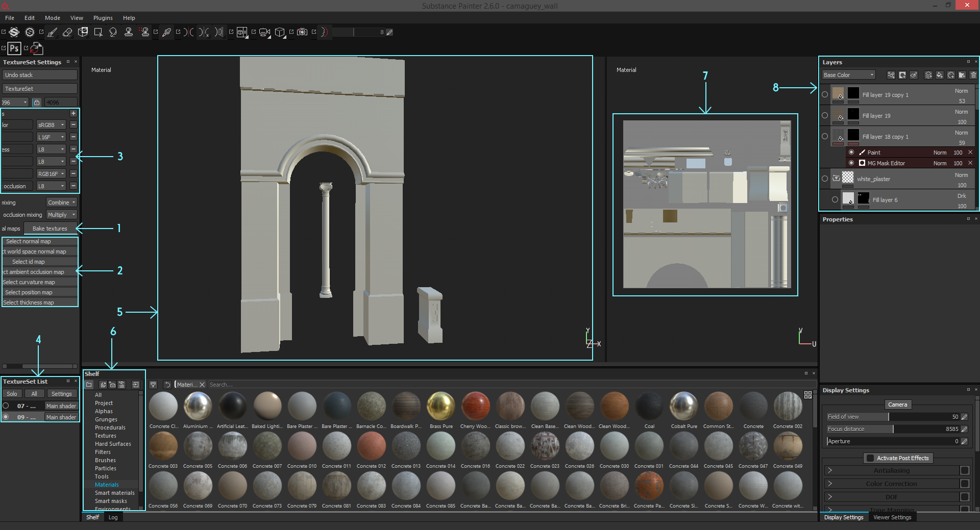The width and height of the screenshot is (980, 530).
Task: Select the Material Picker eyedropper tool
Action: tap(166, 32)
